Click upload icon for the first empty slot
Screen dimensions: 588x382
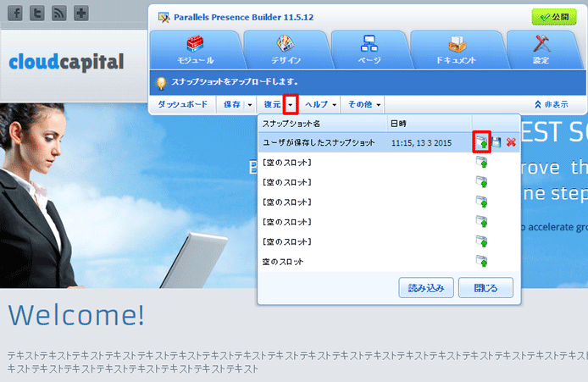(x=481, y=162)
